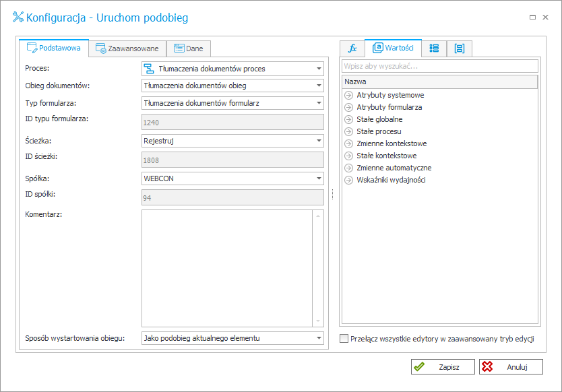Image resolution: width=562 pixels, height=392 pixels.
Task: Save configuration with Zapisz button
Action: [x=443, y=367]
